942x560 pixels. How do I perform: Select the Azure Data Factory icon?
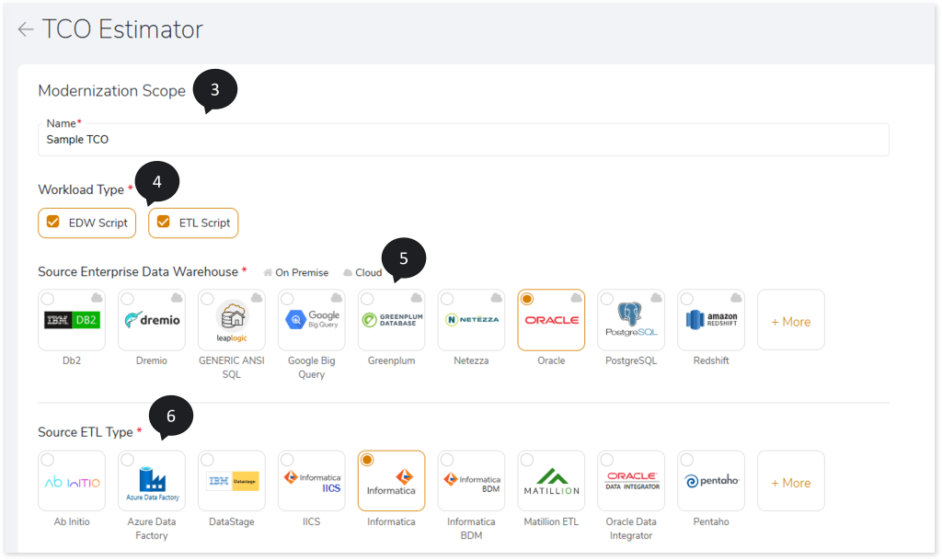152,481
